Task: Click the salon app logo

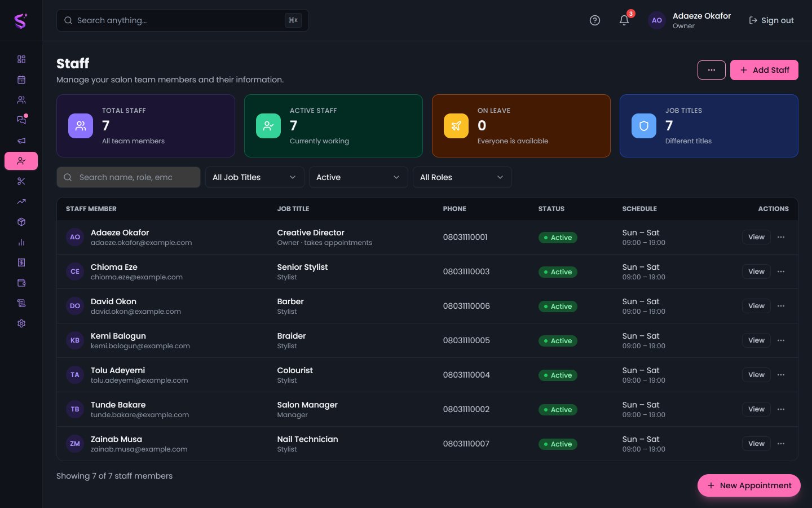Action: click(x=21, y=21)
